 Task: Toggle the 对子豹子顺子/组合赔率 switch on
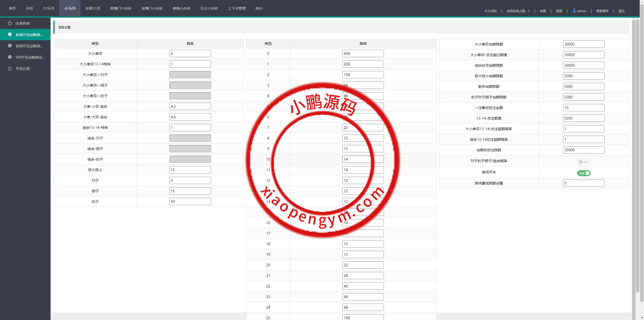click(583, 162)
